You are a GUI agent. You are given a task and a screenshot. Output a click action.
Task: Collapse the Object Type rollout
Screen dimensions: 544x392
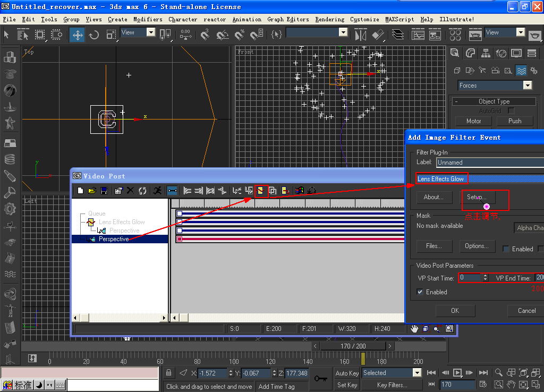pyautogui.click(x=494, y=101)
